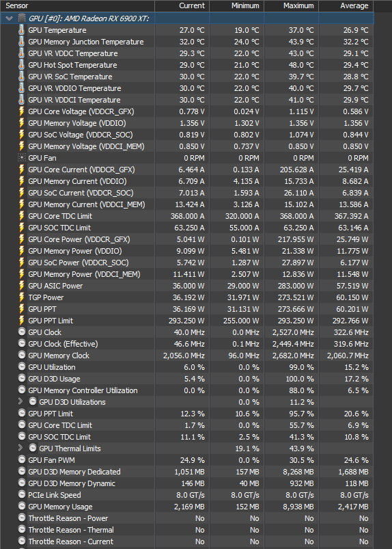The height and width of the screenshot is (549, 392).
Task: Click GPU Core Current maximum value 205.628 A
Action: 296,170
